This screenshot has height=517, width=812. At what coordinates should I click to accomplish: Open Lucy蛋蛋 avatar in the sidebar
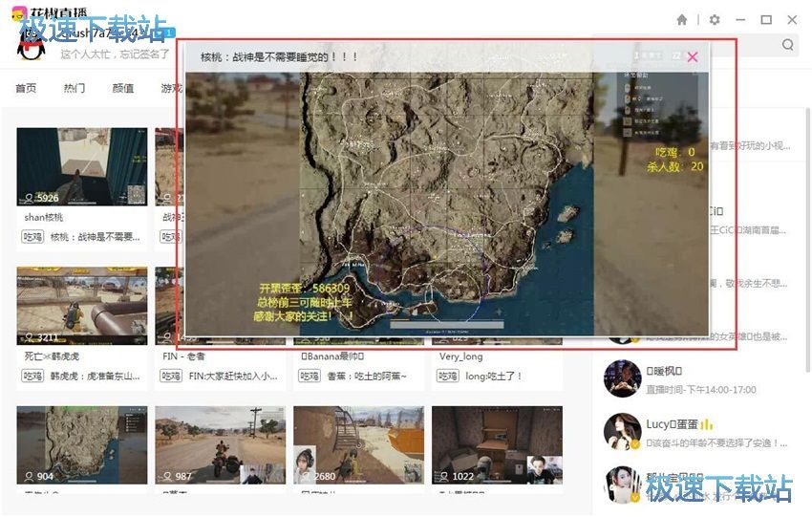tap(623, 432)
